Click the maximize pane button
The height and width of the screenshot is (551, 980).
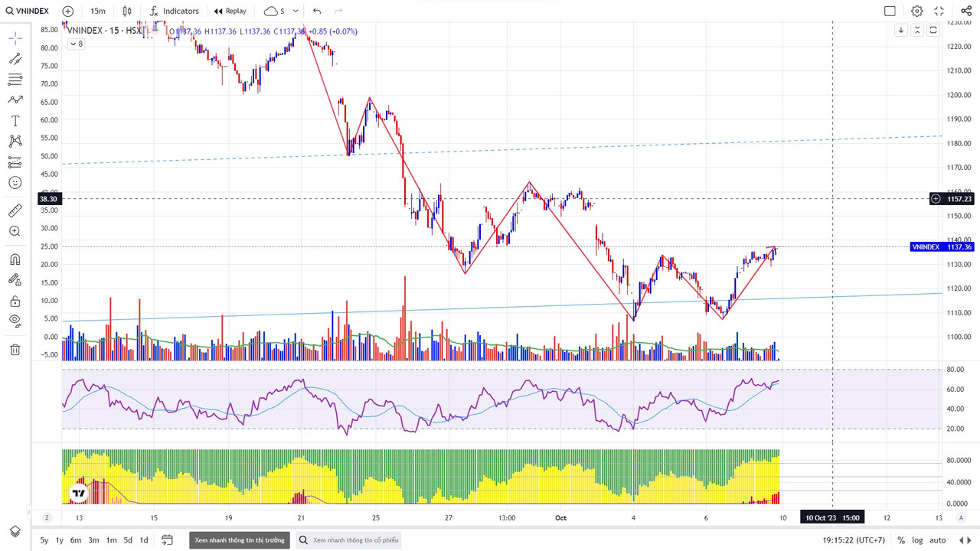coord(933,30)
